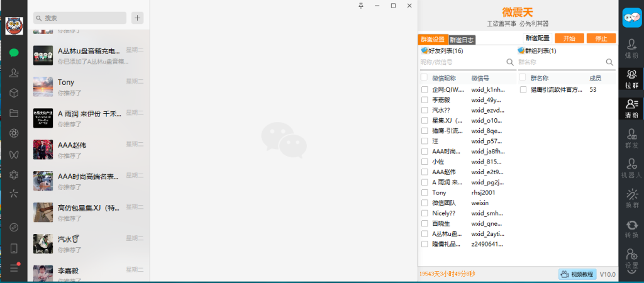Open the 群发 mass-send tool
The image size is (644, 283).
click(x=631, y=138)
